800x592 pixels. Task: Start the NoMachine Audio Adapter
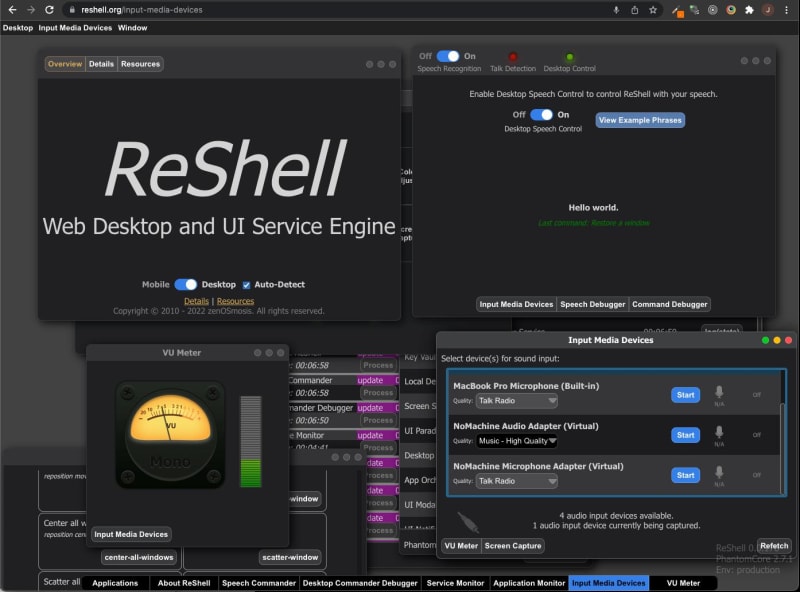(x=685, y=435)
